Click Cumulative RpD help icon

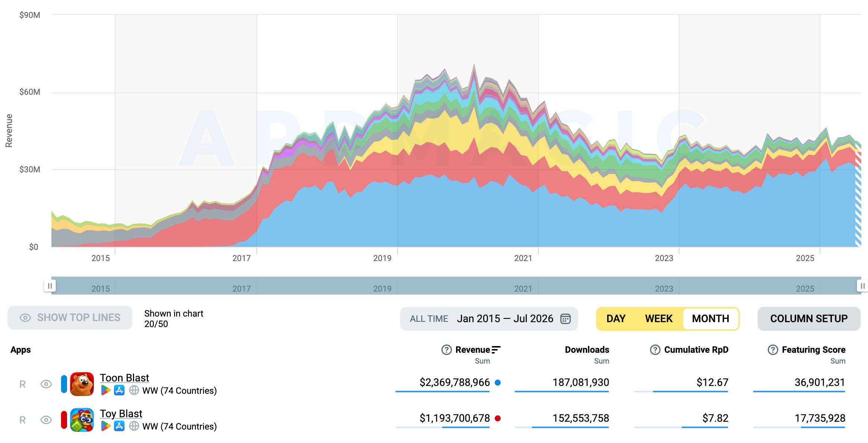click(x=655, y=350)
